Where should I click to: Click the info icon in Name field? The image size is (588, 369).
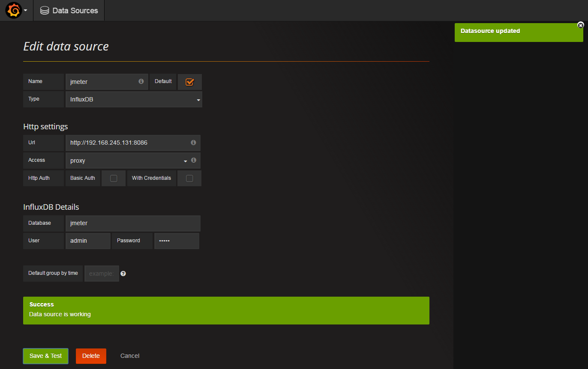tap(141, 81)
